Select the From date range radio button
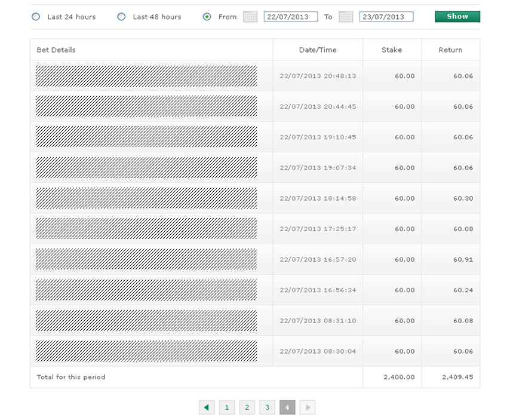 click(207, 17)
